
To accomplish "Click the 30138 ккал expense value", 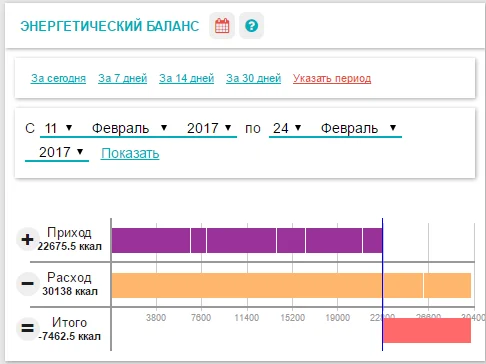I will click(70, 291).
